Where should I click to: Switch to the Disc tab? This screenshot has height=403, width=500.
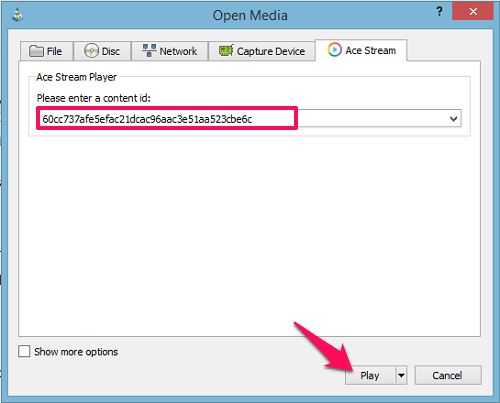(x=102, y=51)
